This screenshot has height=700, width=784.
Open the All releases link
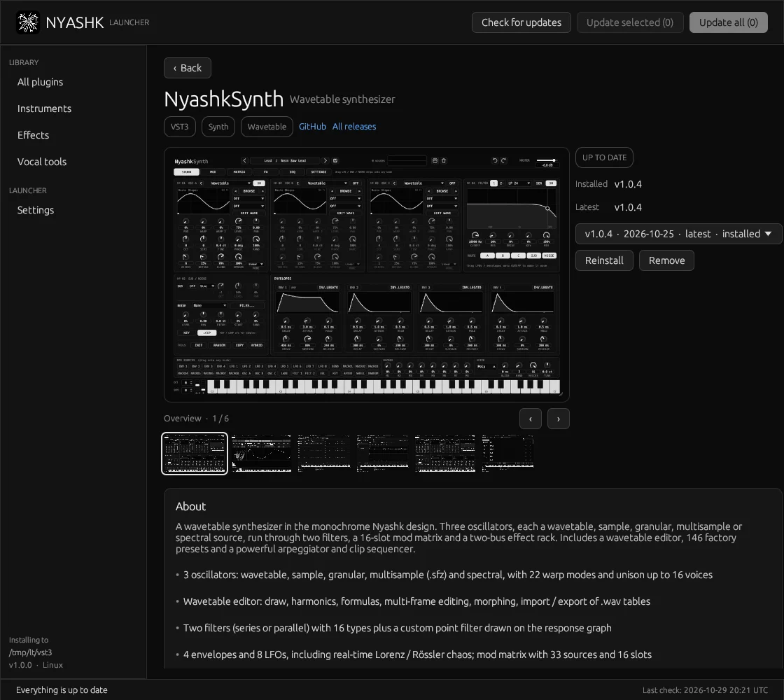354,127
